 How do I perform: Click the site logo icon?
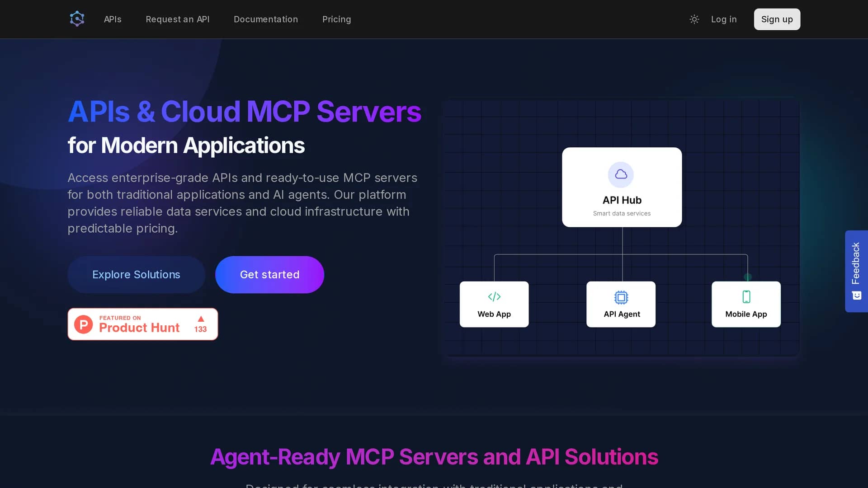click(77, 19)
